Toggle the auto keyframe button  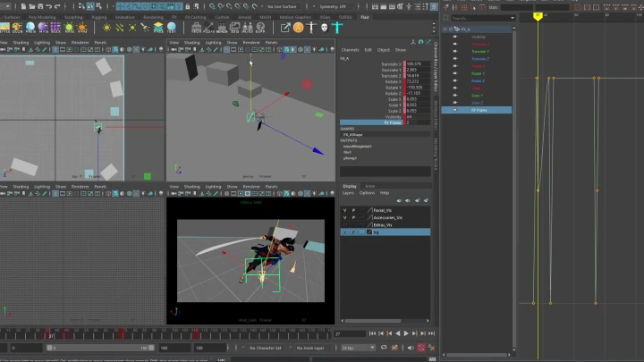[x=421, y=348]
